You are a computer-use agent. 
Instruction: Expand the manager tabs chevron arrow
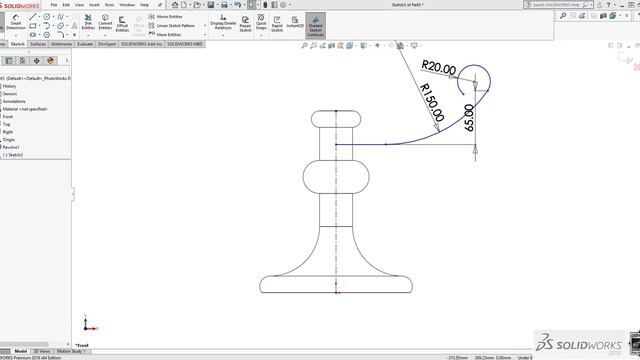pyautogui.click(x=67, y=61)
